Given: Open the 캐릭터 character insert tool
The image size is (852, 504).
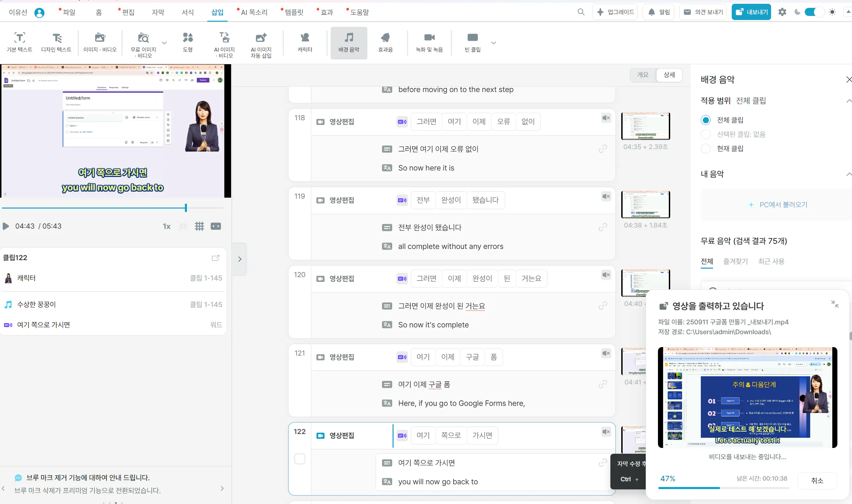Looking at the screenshot, I should [x=305, y=42].
